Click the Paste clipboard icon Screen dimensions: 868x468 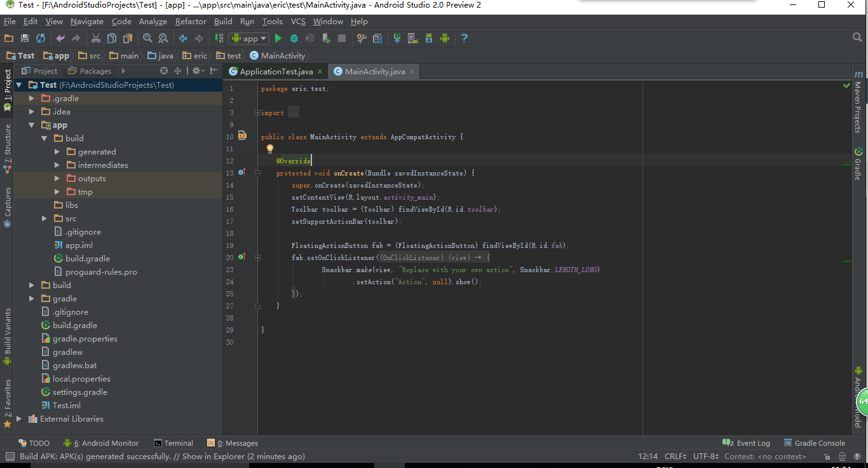pyautogui.click(x=128, y=38)
